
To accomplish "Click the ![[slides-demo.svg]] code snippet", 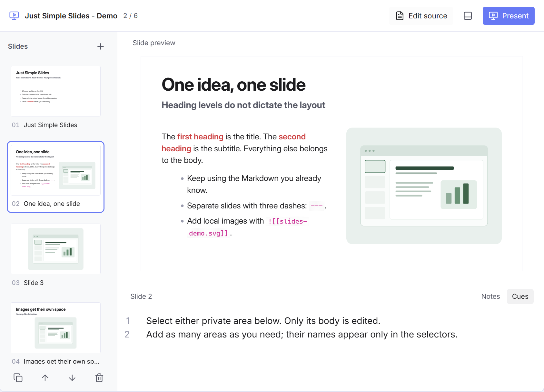I will tap(248, 227).
